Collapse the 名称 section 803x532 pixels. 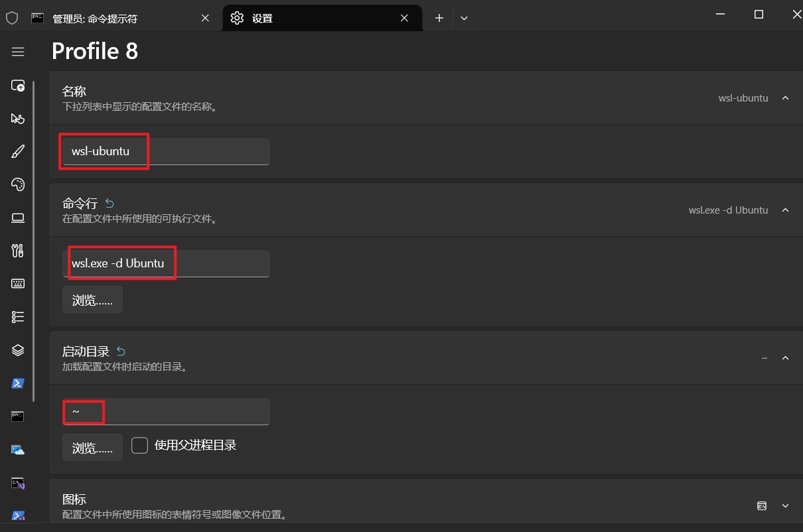pos(786,98)
